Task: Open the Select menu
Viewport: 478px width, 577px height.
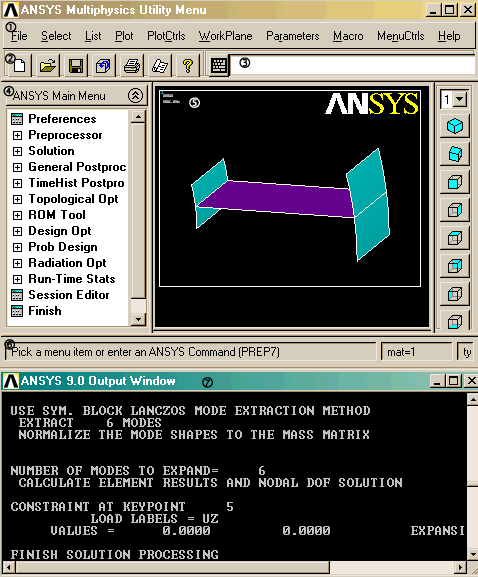Action: 56,36
